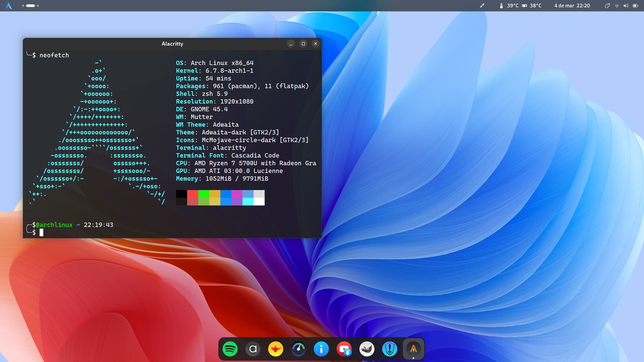Open the speedometer system monitor app
The width and height of the screenshot is (644, 362).
[299, 349]
